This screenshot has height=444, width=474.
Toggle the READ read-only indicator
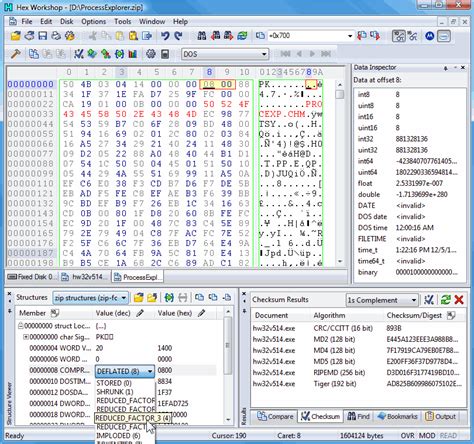click(x=448, y=435)
